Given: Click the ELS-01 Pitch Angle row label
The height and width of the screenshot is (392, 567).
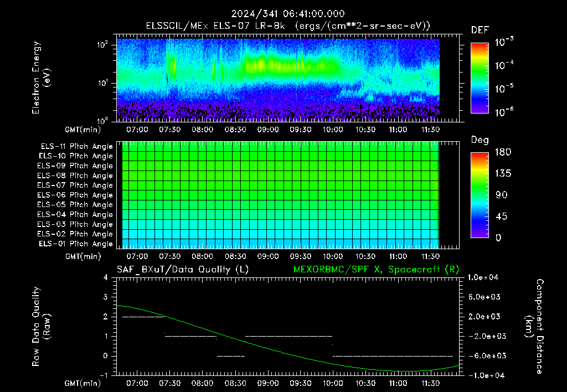Looking at the screenshot, I should [76, 244].
